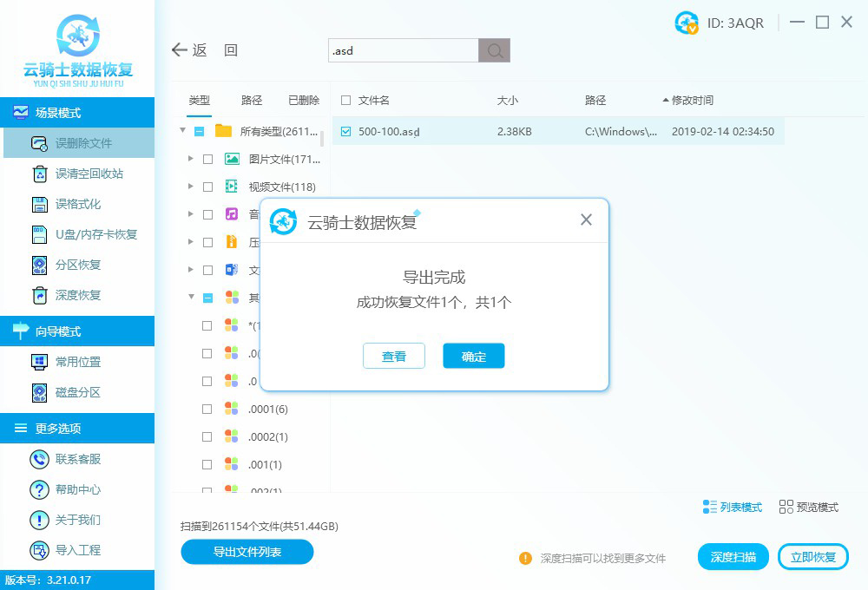Viewport: 868px width, 590px height.
Task: Open the 已删除 tab
Action: click(304, 100)
